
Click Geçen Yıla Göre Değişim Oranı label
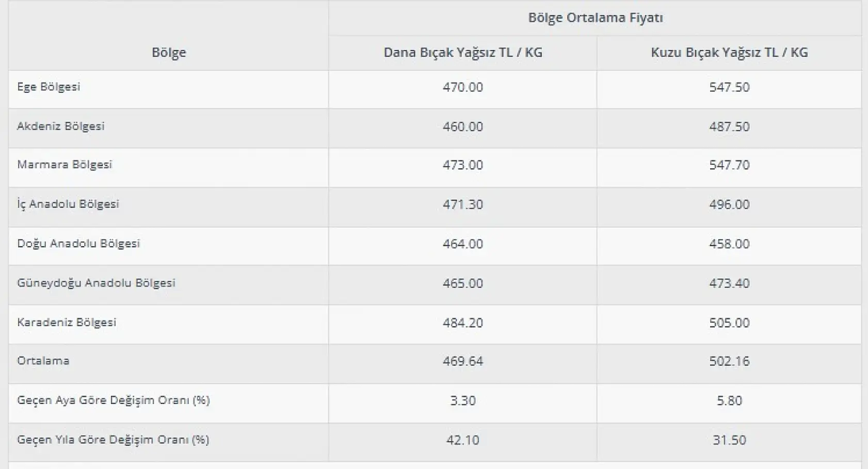113,440
